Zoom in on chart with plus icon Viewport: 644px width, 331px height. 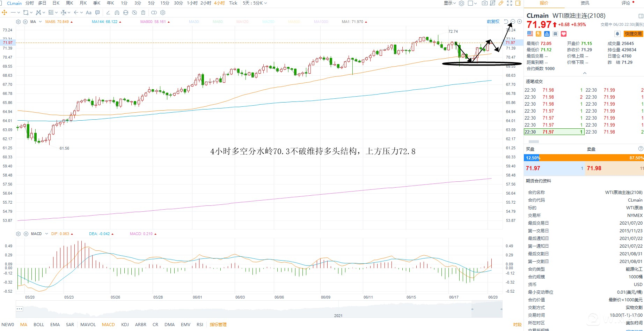click(x=520, y=22)
